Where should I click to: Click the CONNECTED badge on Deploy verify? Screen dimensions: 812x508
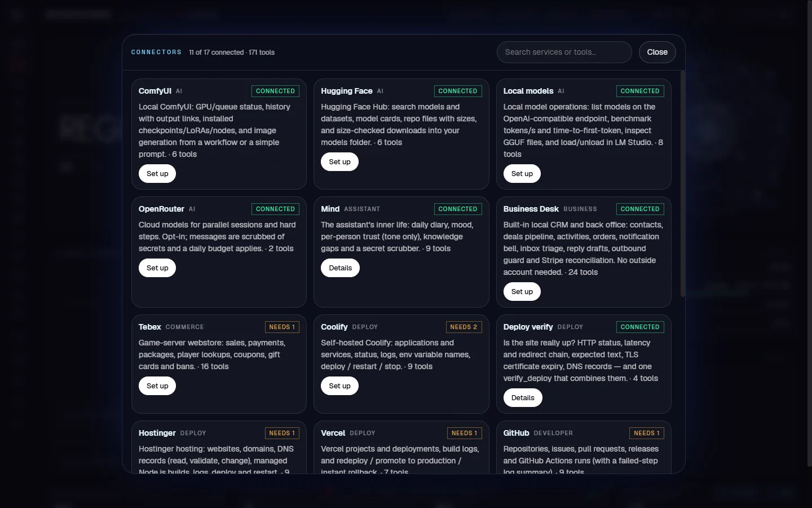point(640,327)
